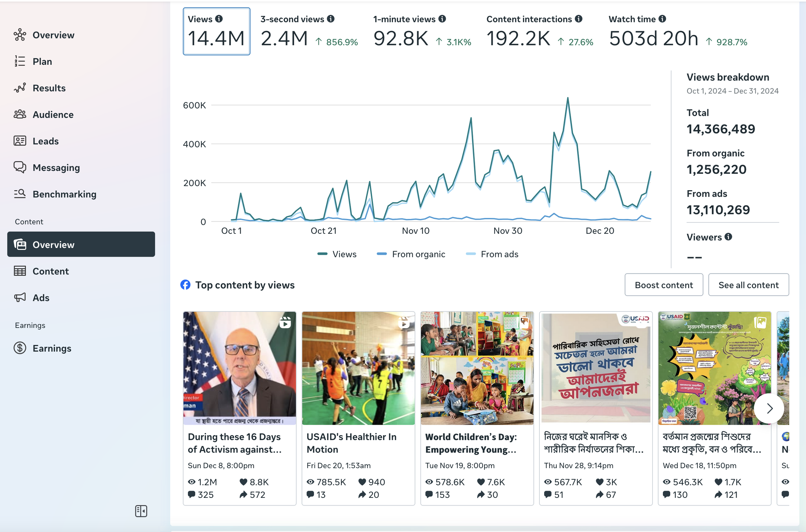Show more top content with the right arrow

(769, 408)
